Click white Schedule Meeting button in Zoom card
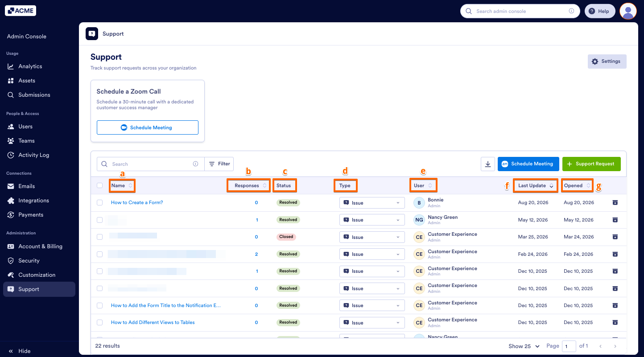 (x=147, y=127)
